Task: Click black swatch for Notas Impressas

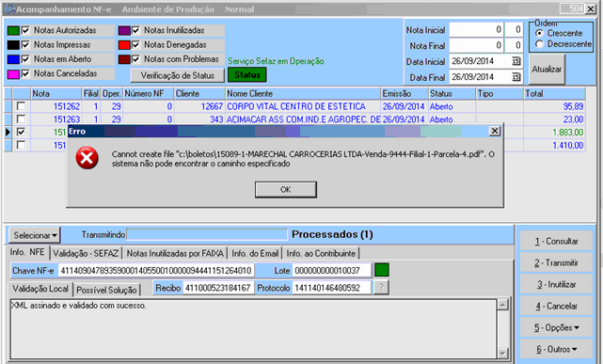Action: [13, 45]
